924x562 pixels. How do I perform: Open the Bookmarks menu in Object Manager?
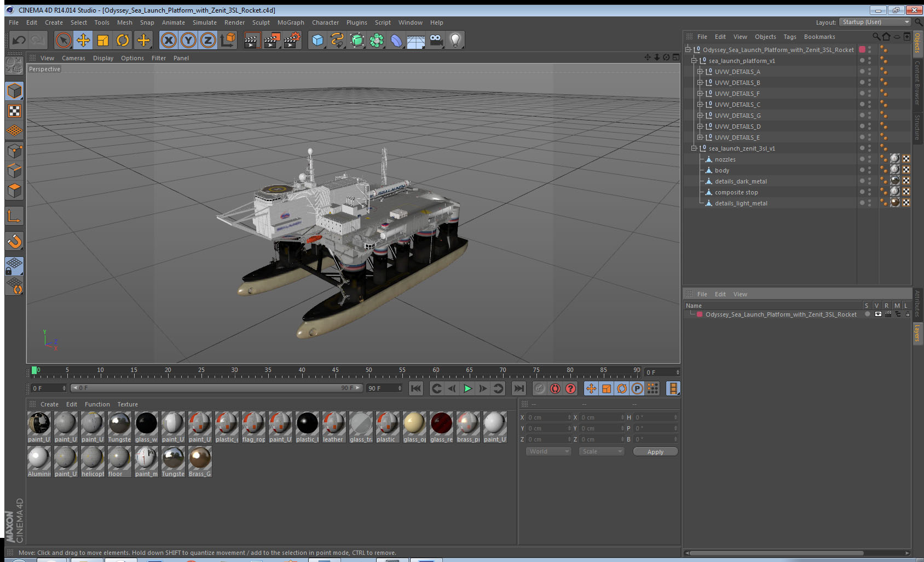click(x=819, y=37)
